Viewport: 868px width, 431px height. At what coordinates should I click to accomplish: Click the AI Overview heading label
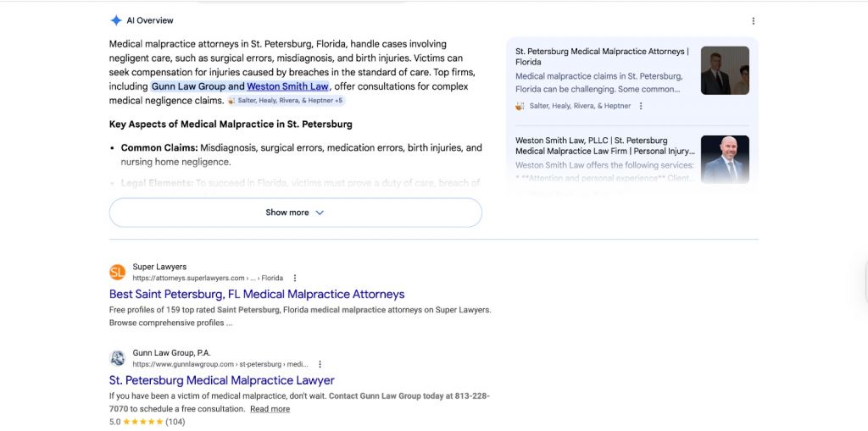click(x=150, y=20)
